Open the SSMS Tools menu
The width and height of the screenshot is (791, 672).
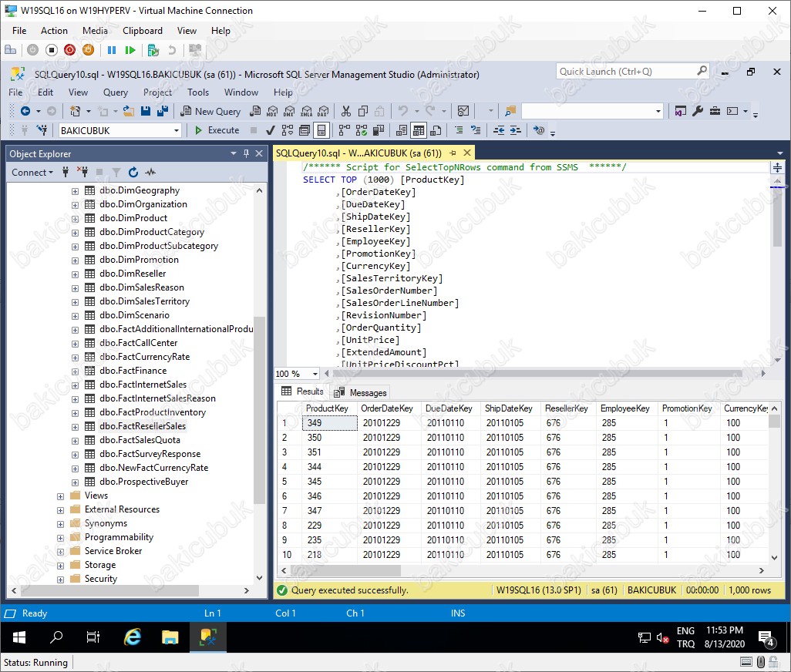[x=197, y=92]
